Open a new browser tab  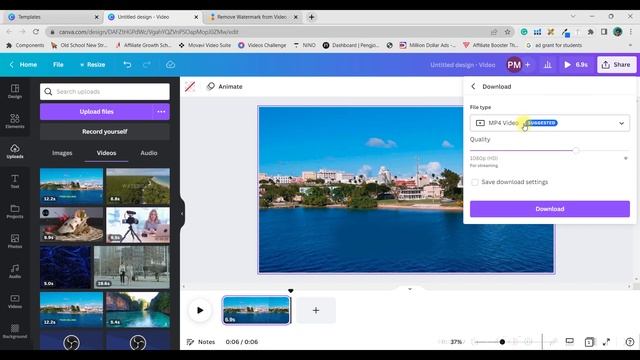pyautogui.click(x=311, y=17)
